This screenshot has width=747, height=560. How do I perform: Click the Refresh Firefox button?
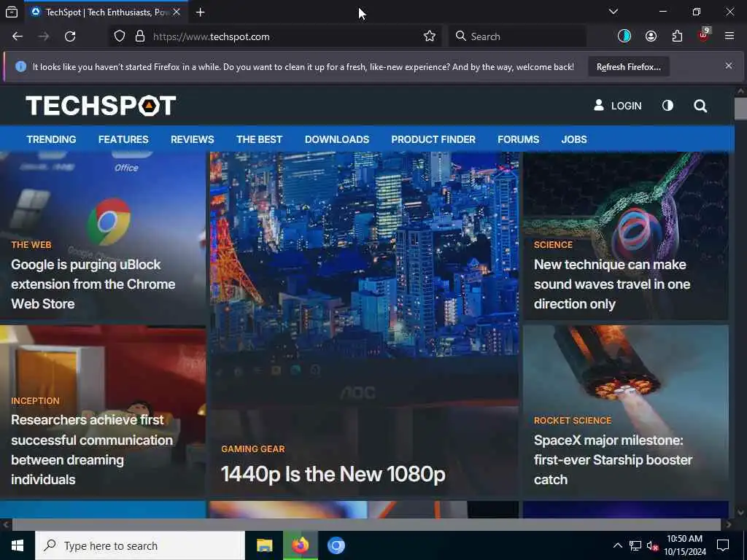coord(628,66)
